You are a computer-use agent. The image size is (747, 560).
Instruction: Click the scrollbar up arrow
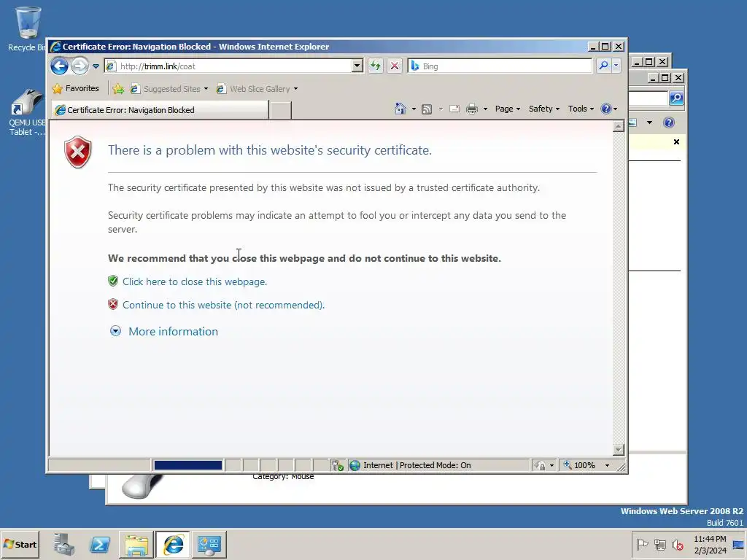click(619, 126)
